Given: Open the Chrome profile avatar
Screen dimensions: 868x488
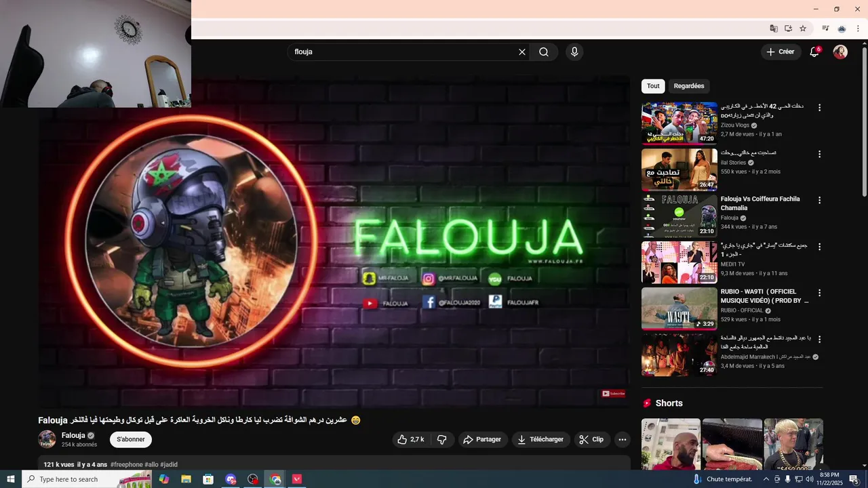Looking at the screenshot, I should coord(842,28).
